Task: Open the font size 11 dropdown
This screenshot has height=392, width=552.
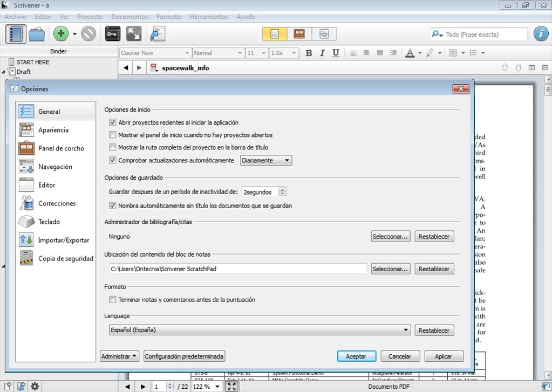Action: click(x=257, y=53)
